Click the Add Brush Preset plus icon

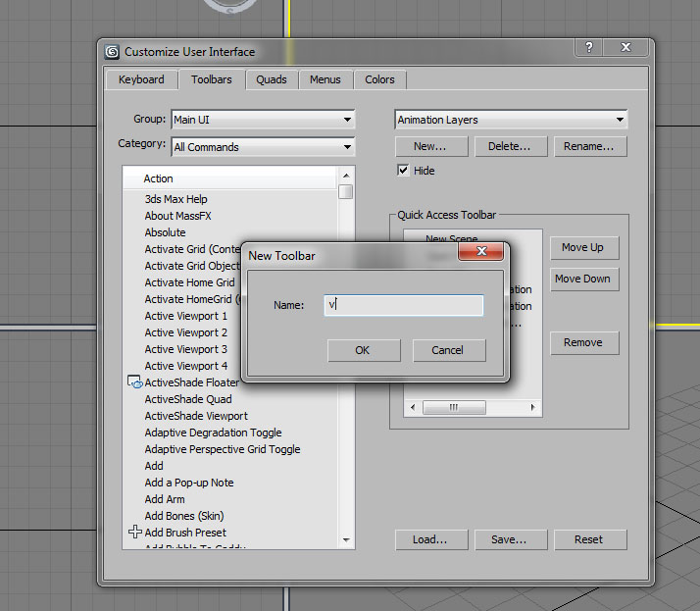[x=134, y=532]
